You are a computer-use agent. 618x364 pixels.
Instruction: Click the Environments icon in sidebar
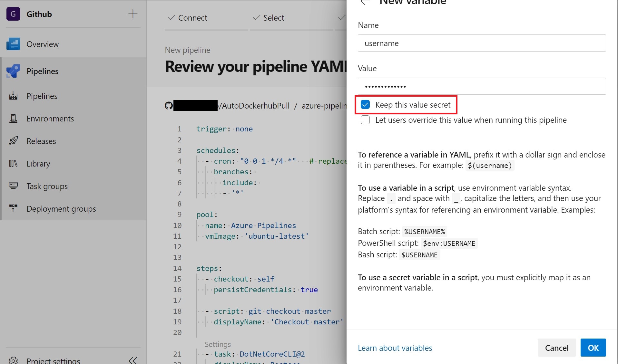[13, 119]
